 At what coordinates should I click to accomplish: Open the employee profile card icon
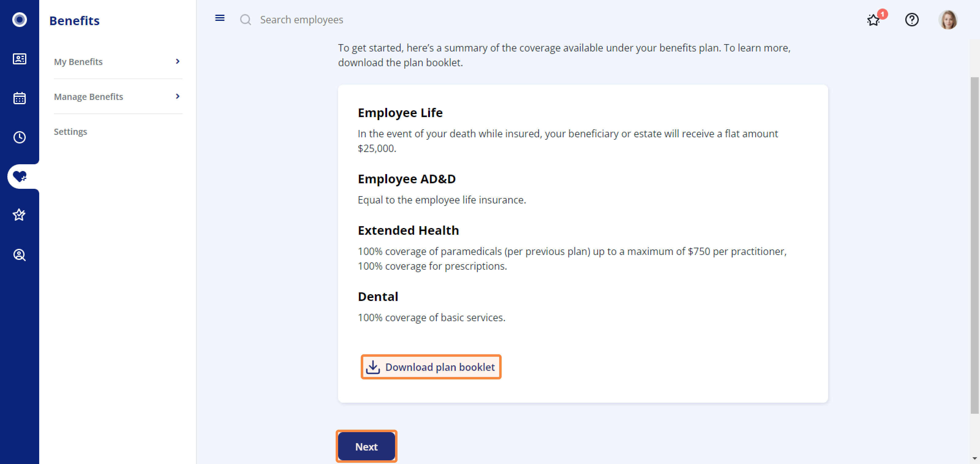[x=19, y=59]
